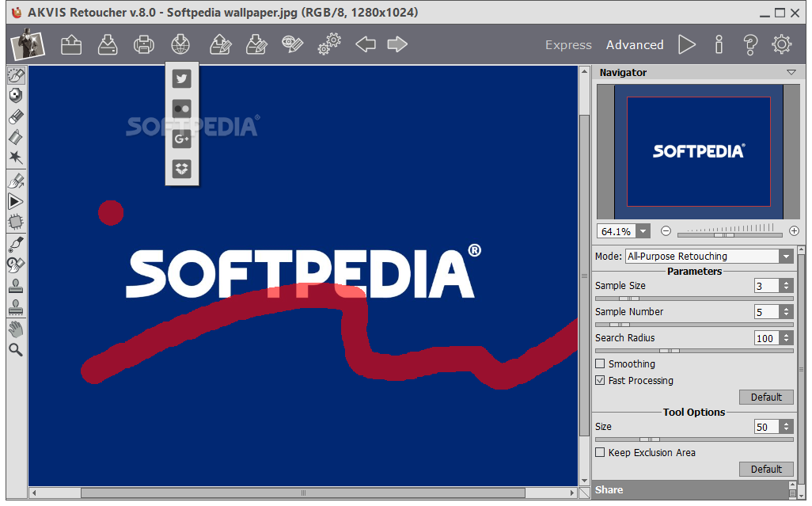This screenshot has width=812, height=506.
Task: Select the Chameleon Brush stamp tool
Action: tap(16, 306)
